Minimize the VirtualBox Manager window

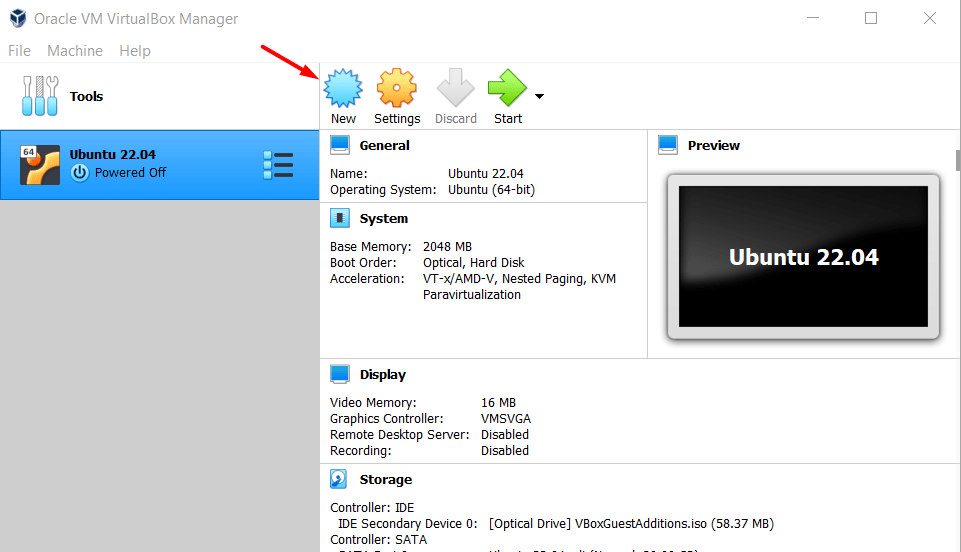[x=813, y=18]
